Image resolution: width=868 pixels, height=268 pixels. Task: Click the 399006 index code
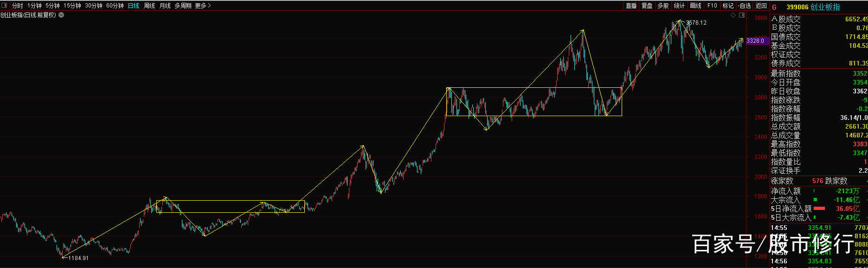tap(797, 7)
